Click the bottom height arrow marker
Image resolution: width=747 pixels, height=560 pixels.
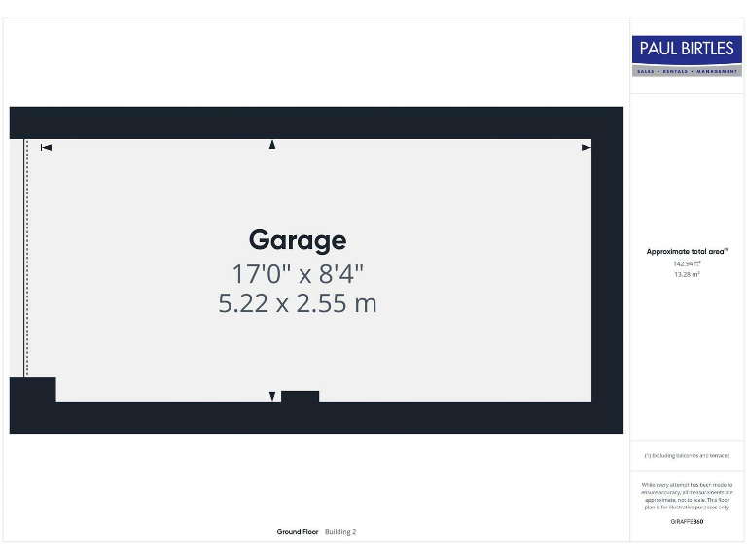point(272,396)
